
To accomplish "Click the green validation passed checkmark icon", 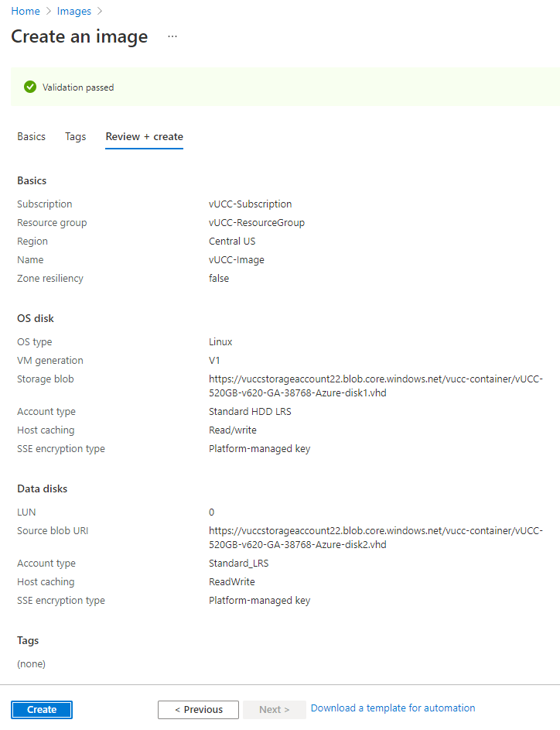I will tap(30, 87).
